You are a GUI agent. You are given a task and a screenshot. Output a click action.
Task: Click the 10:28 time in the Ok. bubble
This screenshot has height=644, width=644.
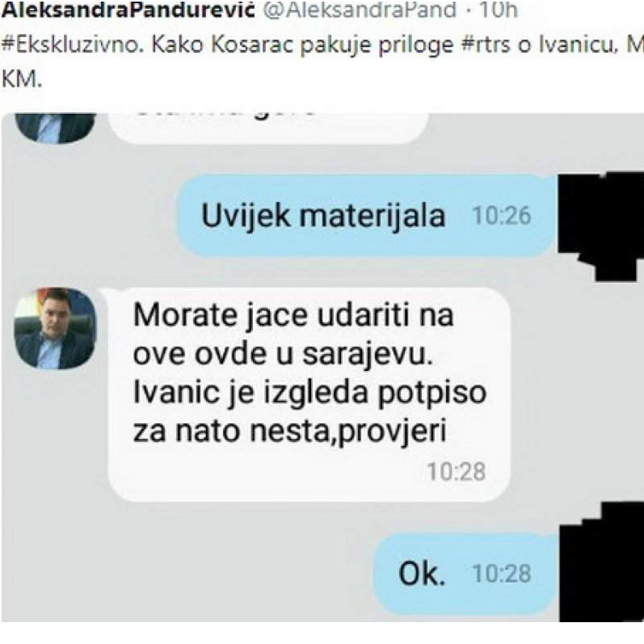pyautogui.click(x=502, y=574)
